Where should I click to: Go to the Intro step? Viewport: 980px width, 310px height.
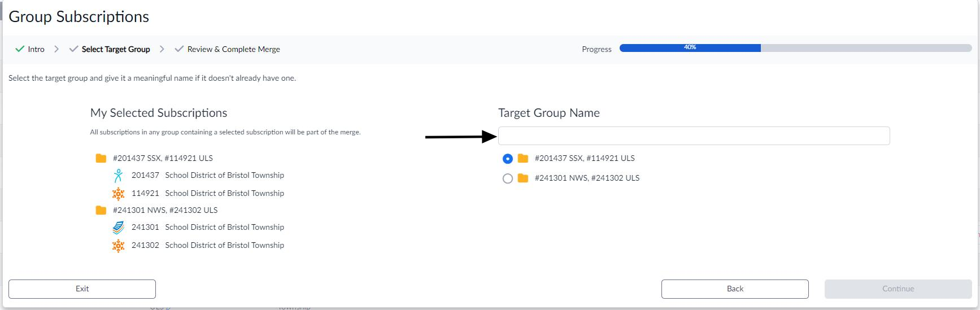[x=30, y=49]
